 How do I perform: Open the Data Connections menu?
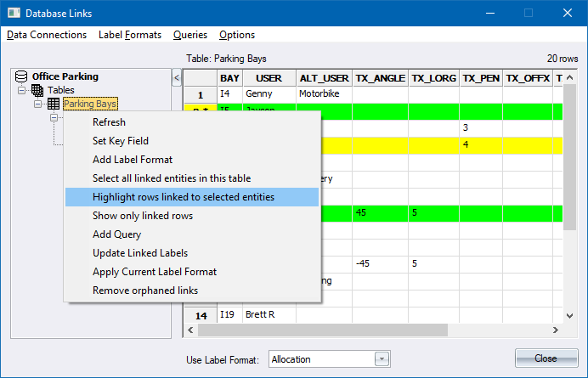[47, 35]
